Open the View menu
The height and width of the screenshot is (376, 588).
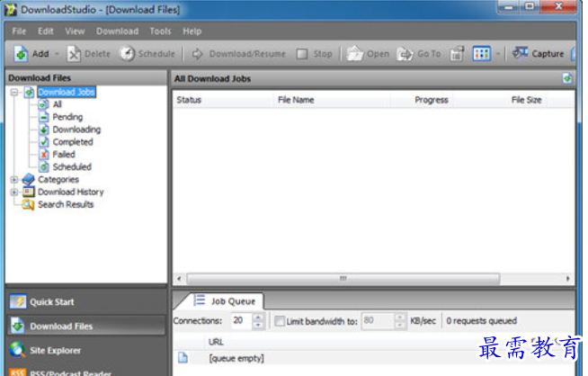[x=75, y=31]
